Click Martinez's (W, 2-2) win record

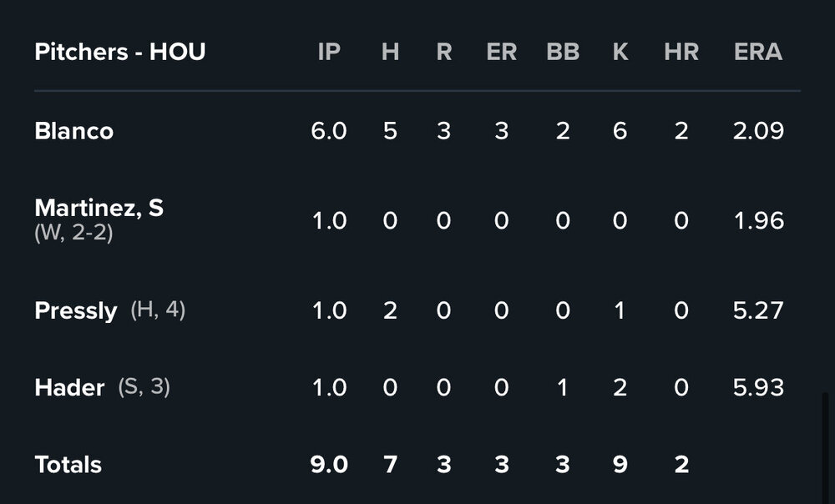pyautogui.click(x=74, y=234)
